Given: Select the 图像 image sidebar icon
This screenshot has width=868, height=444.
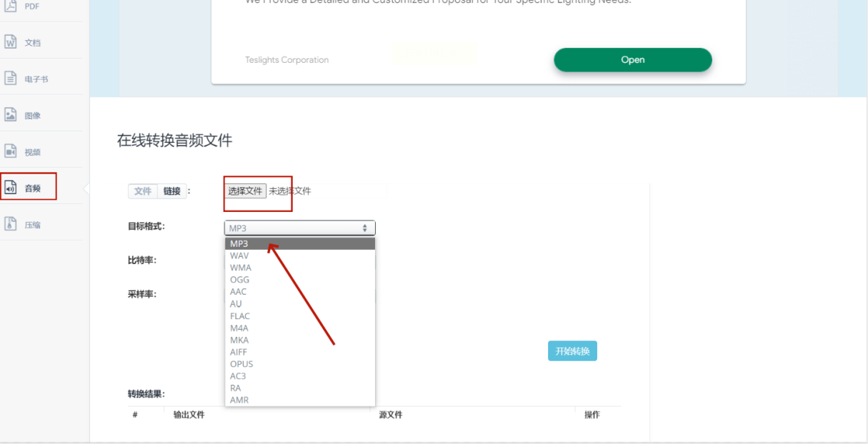Looking at the screenshot, I should [x=11, y=115].
